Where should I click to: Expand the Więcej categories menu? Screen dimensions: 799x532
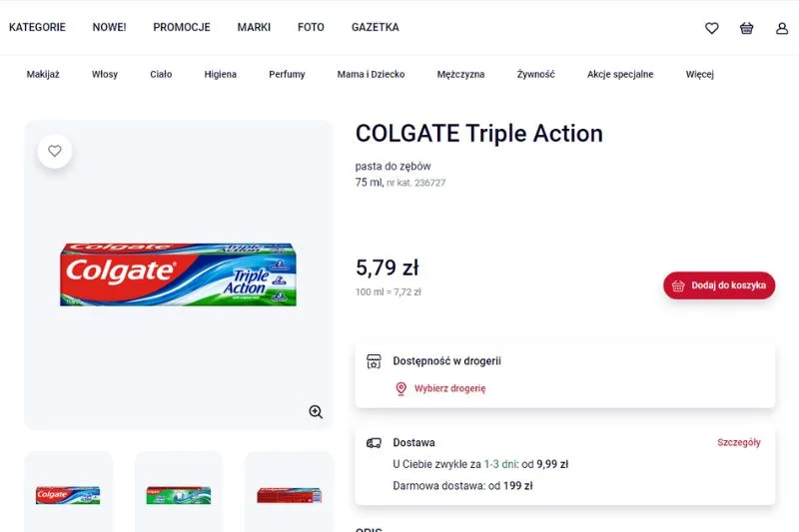(x=699, y=74)
